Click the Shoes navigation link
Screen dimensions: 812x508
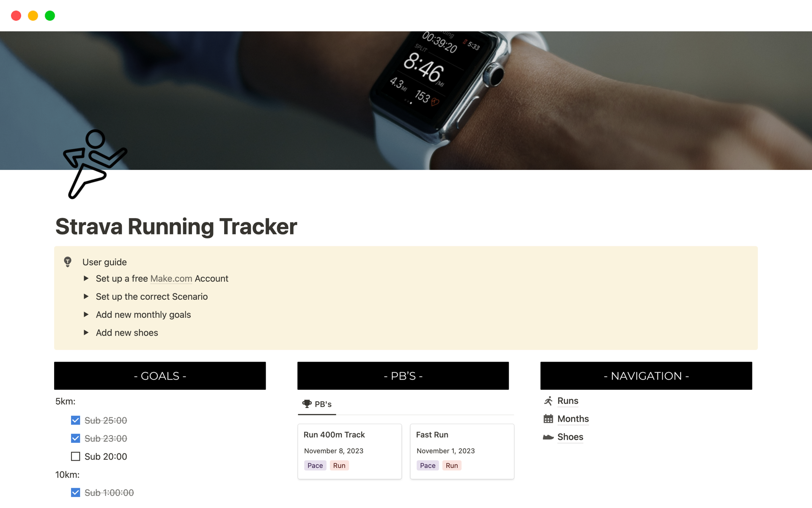(569, 436)
